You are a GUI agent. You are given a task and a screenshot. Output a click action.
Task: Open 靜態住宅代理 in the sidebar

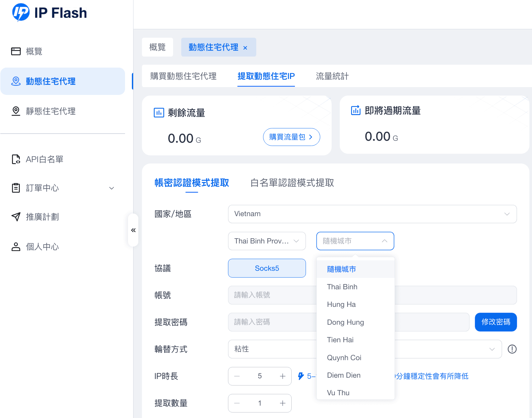pos(50,111)
